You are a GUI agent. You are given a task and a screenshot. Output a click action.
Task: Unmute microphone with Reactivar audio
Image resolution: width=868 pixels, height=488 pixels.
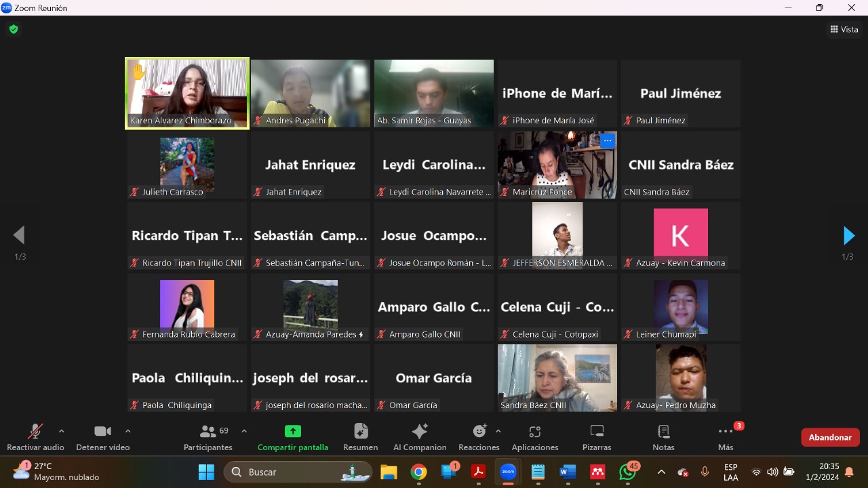[x=35, y=437]
